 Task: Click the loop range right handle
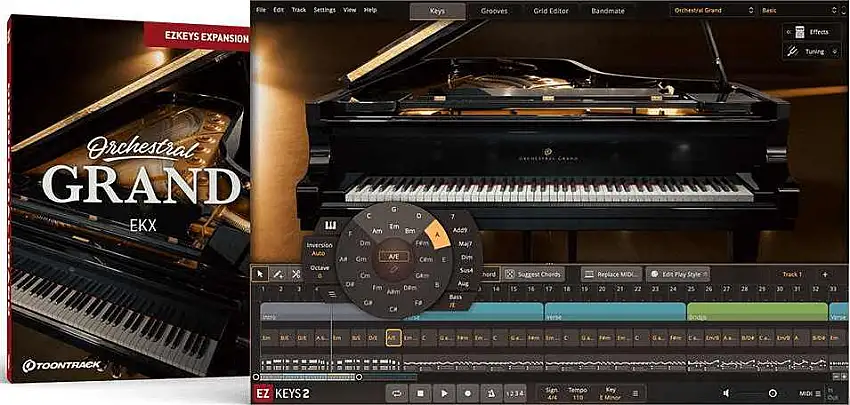pyautogui.click(x=359, y=377)
